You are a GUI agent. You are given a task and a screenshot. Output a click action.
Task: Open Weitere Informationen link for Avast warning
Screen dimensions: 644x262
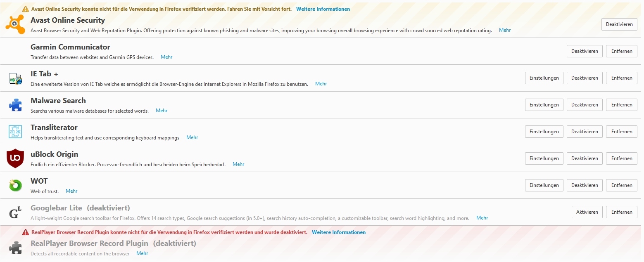pyautogui.click(x=323, y=9)
